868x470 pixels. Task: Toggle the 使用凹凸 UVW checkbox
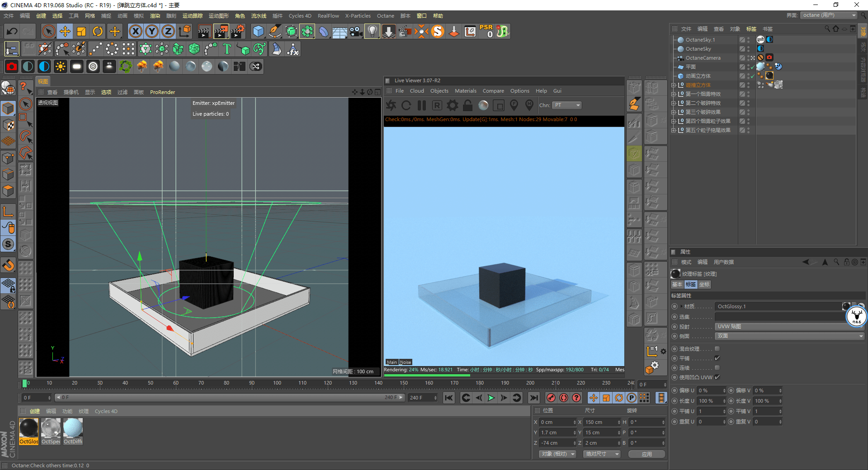coord(717,377)
